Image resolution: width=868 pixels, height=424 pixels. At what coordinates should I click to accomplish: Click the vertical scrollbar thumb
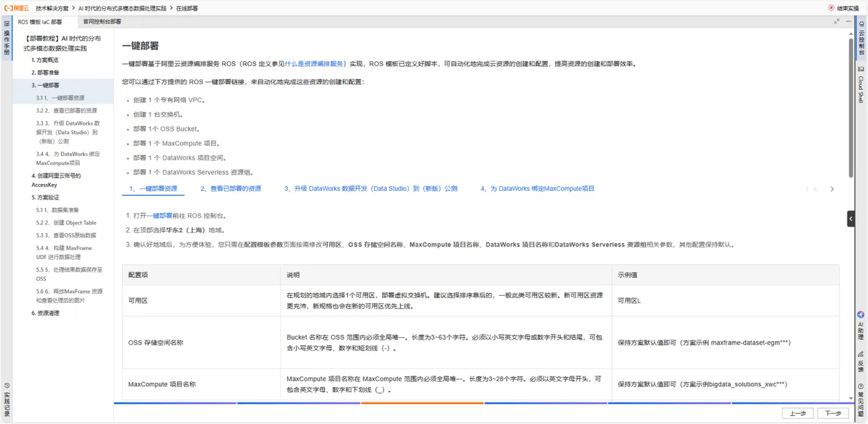(x=851, y=107)
